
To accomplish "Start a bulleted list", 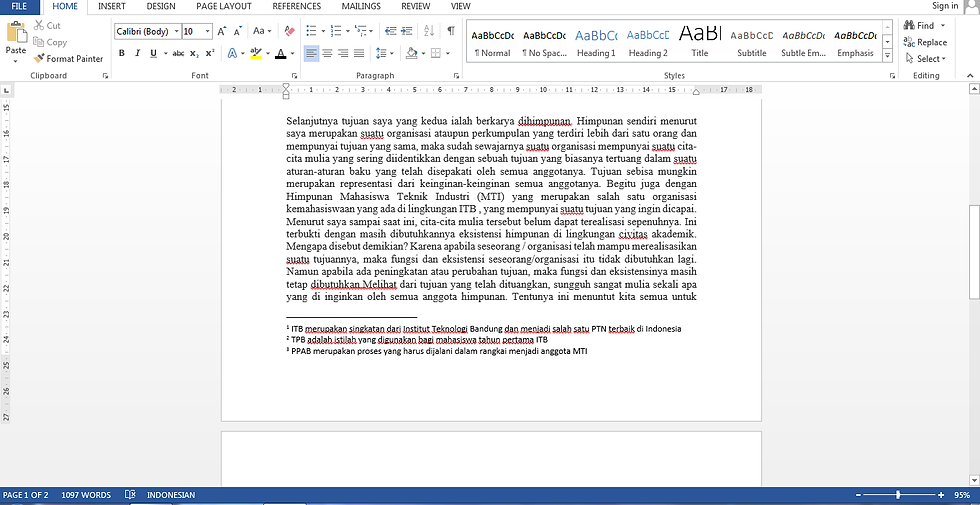I will click(311, 31).
